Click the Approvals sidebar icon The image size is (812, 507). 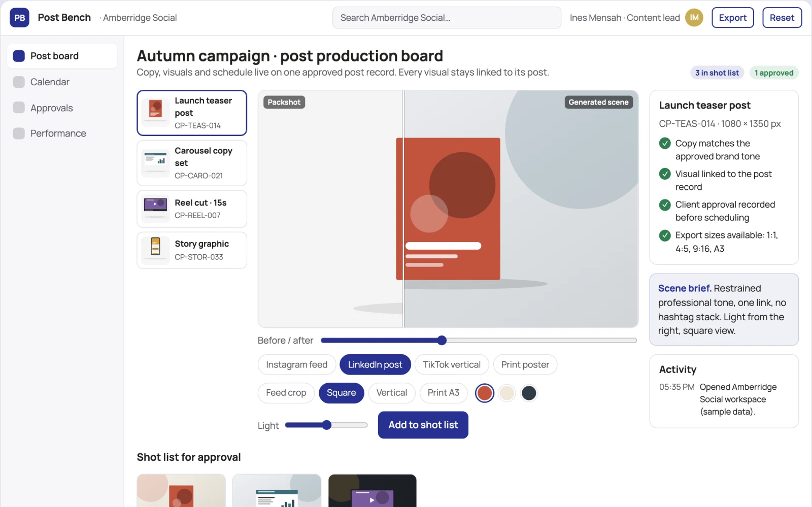coord(19,108)
